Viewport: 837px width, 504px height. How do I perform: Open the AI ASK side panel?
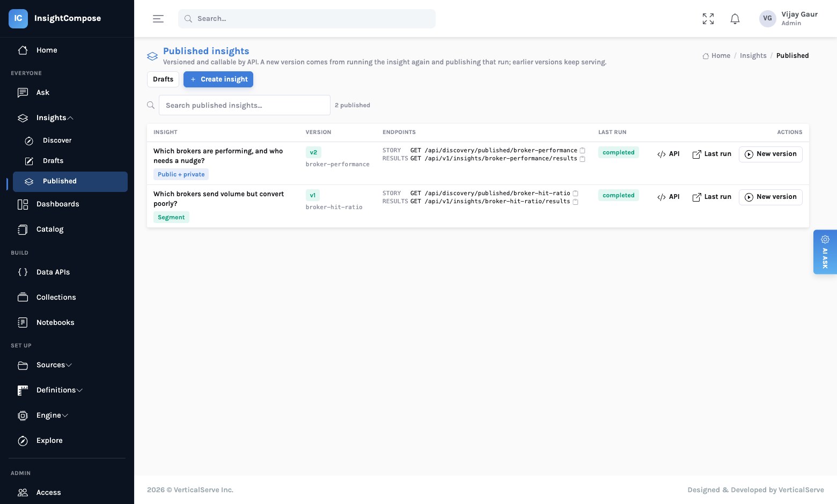pos(825,252)
